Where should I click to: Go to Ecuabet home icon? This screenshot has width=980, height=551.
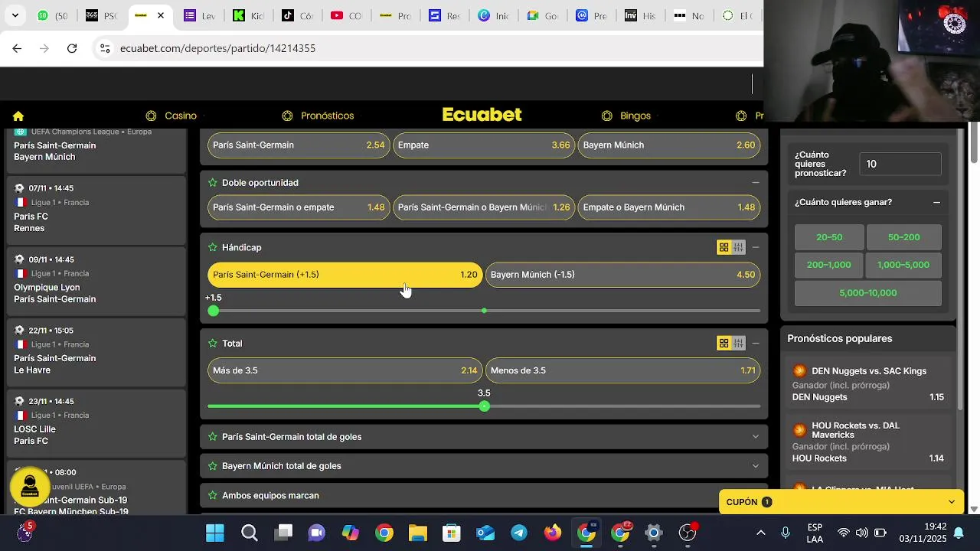coord(18,116)
